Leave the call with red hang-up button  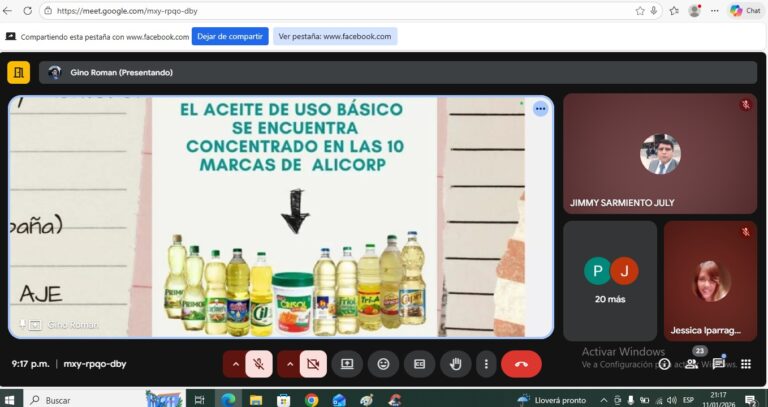pyautogui.click(x=522, y=364)
